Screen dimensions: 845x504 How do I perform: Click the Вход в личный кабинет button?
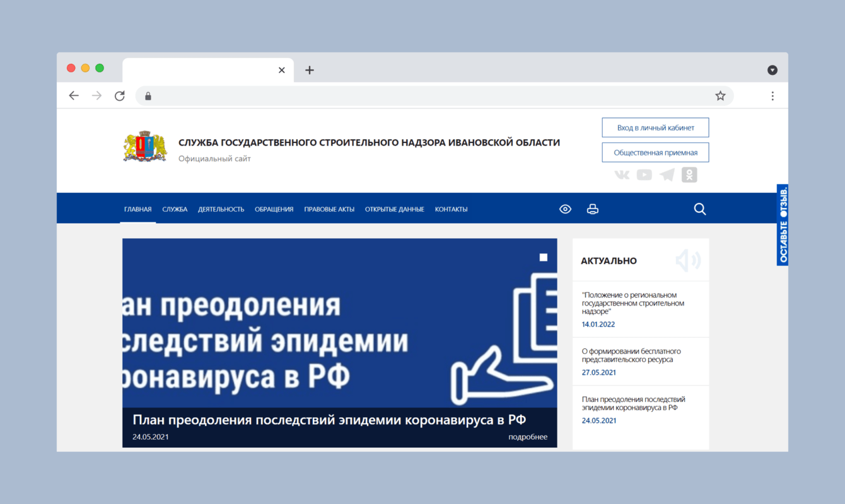655,127
